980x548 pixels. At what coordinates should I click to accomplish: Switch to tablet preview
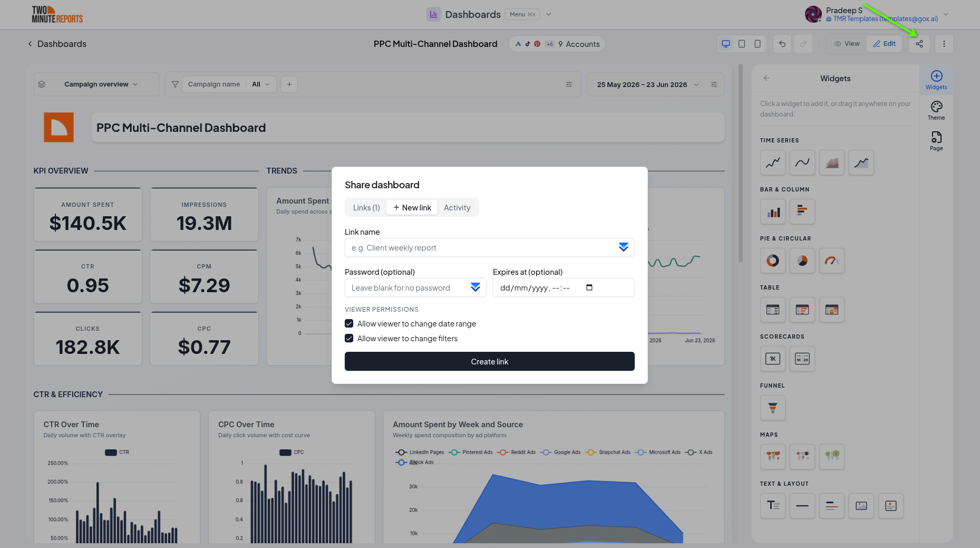[x=742, y=44]
